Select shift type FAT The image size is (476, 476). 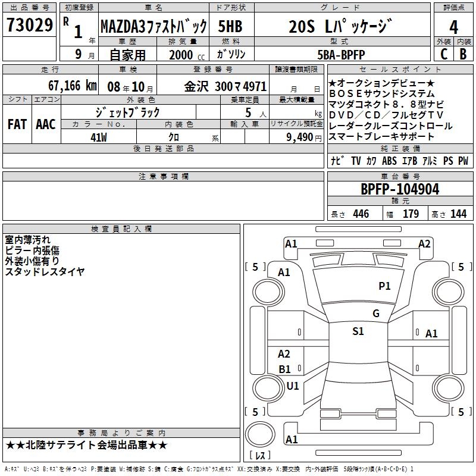coord(17,124)
